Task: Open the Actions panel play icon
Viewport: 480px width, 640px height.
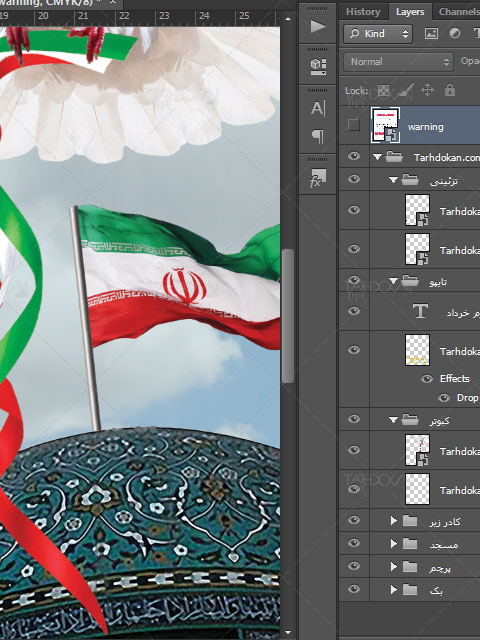Action: coord(318,27)
